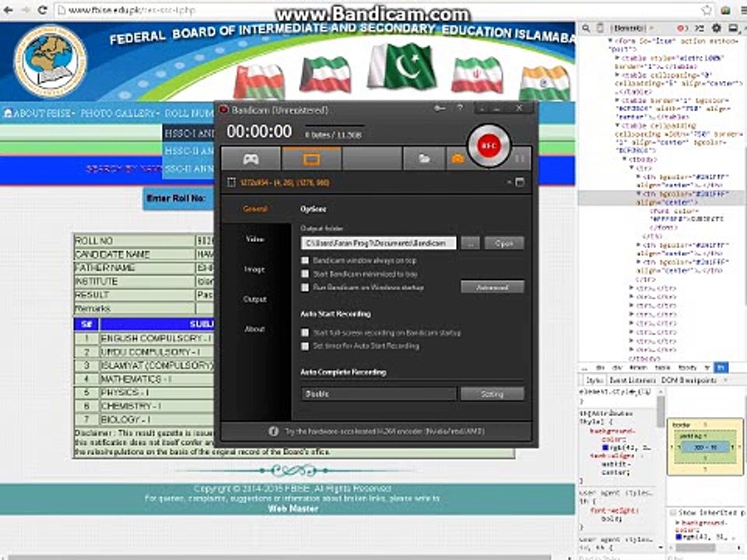Click the Setting button for Auto Complete Recording
The height and width of the screenshot is (560, 747).
click(492, 394)
